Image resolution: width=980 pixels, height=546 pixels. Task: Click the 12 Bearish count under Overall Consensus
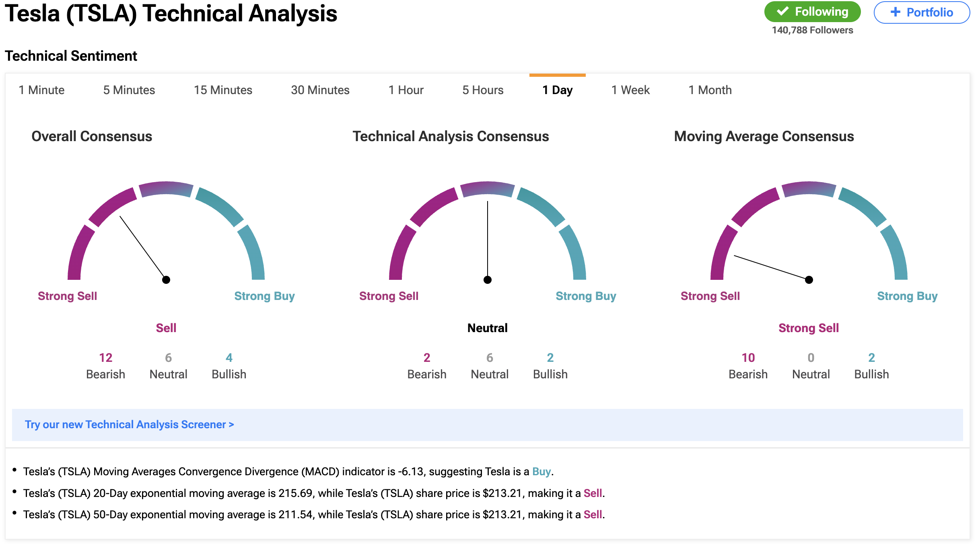105,358
